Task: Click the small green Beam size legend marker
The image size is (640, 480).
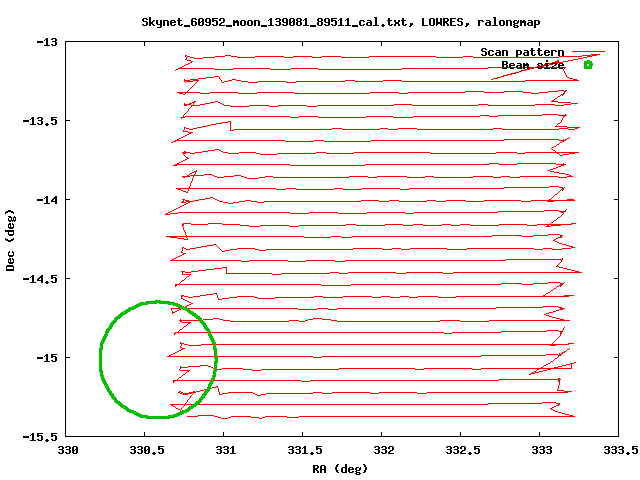Action: pos(588,65)
